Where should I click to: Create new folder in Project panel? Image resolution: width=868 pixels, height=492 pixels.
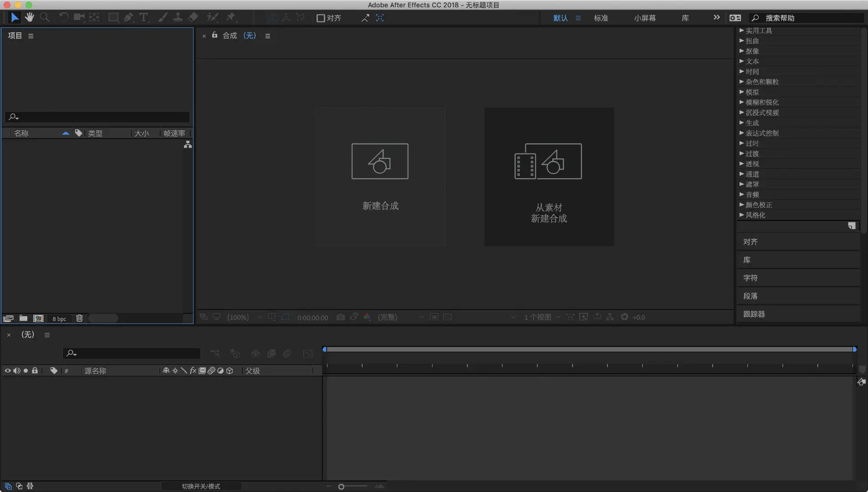point(23,318)
